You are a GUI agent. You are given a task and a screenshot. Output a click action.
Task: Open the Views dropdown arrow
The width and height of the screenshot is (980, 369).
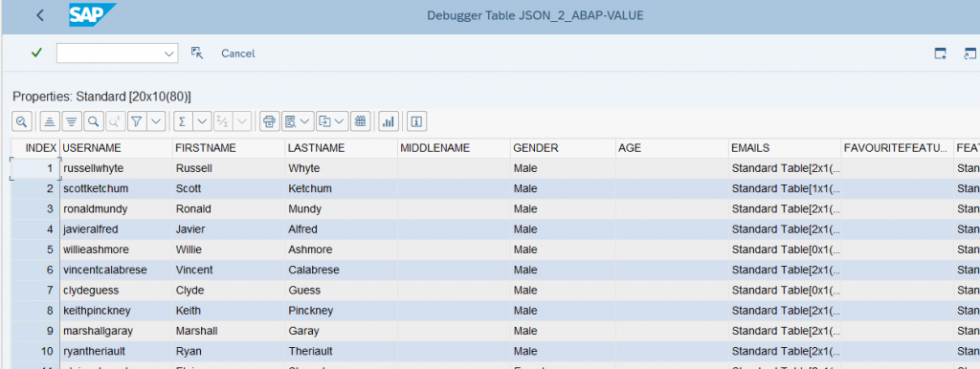tap(305, 121)
